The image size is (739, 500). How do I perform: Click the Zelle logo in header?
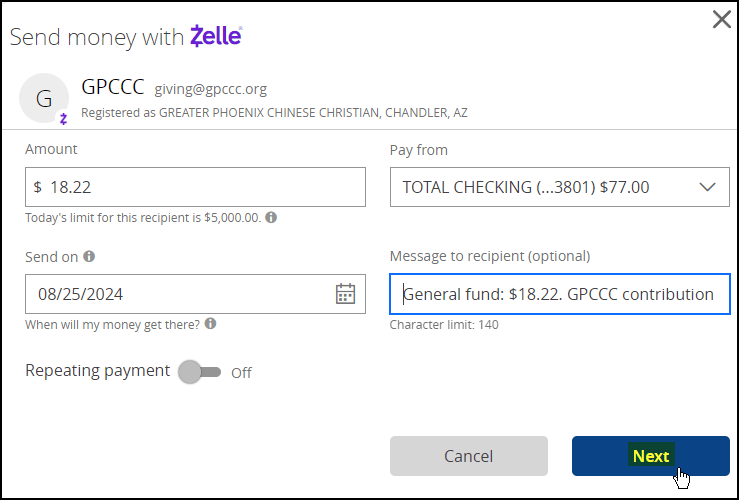(x=216, y=36)
